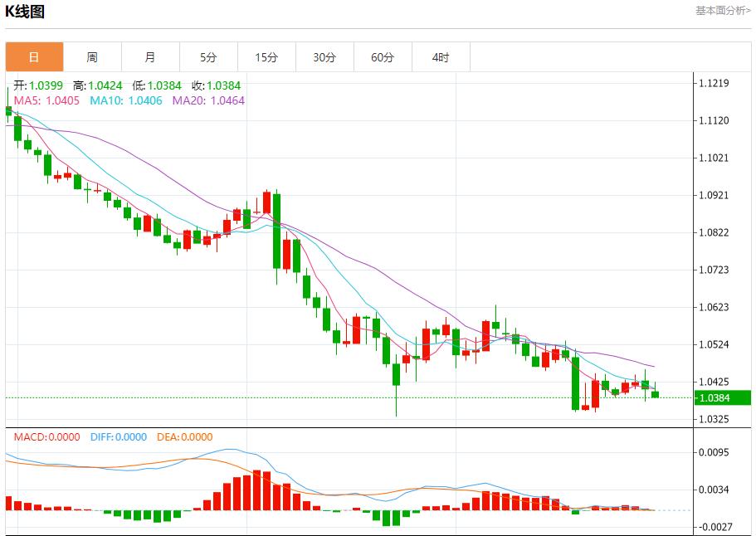Viewport: 756px width, 536px height.
Task: Select the 30分 interval tab
Action: (x=324, y=57)
